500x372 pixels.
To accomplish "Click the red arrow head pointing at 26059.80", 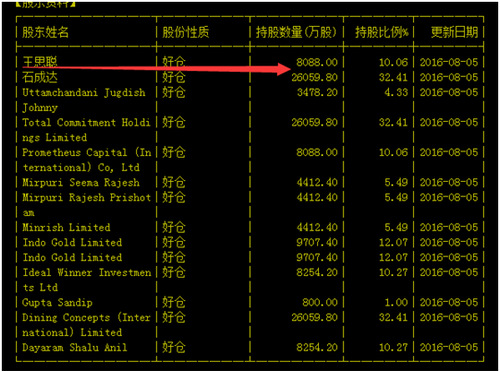I will coord(283,69).
